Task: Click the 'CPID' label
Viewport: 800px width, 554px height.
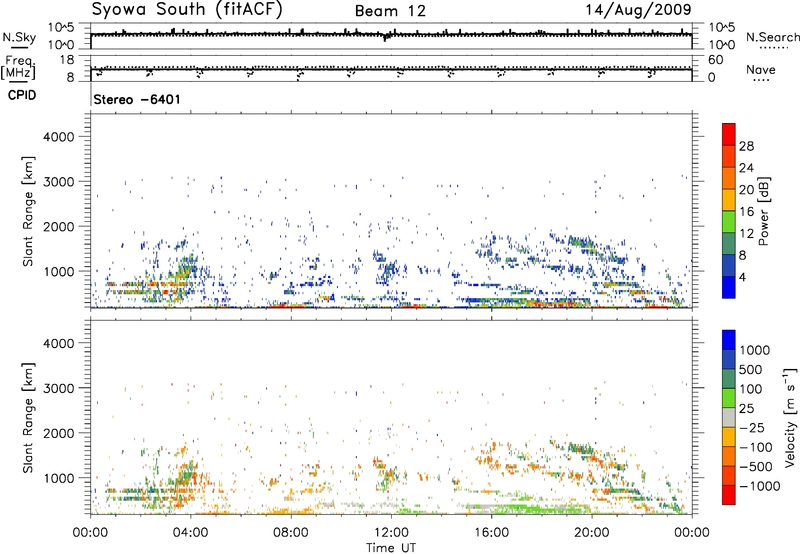Action: coord(22,95)
